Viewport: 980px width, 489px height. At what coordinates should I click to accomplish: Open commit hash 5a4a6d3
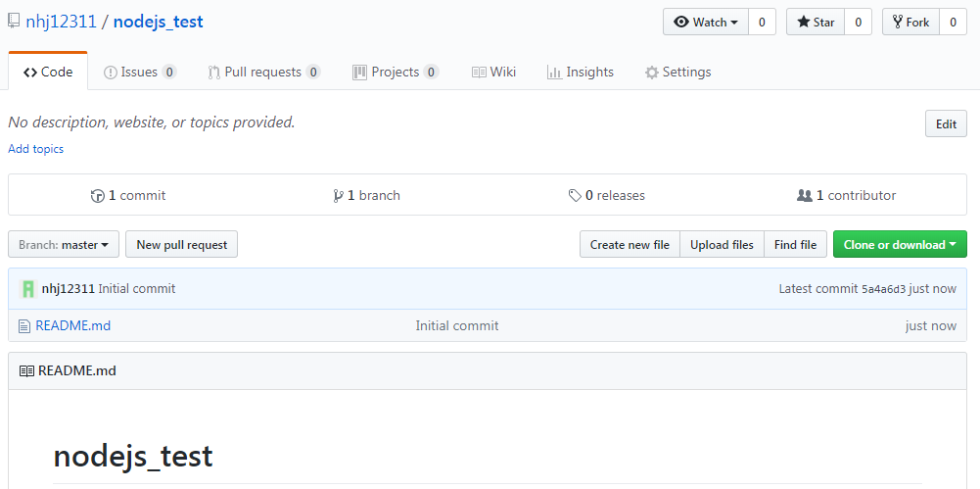pos(884,289)
